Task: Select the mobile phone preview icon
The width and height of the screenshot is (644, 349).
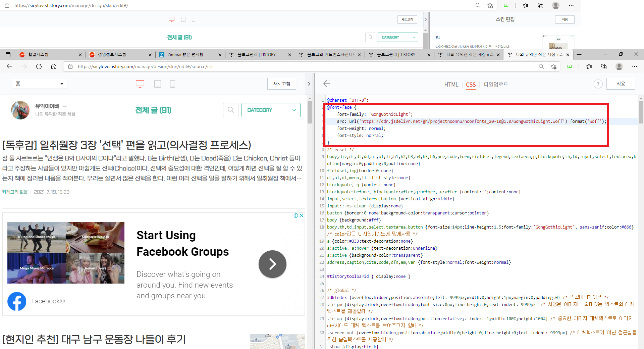Action: [172, 84]
